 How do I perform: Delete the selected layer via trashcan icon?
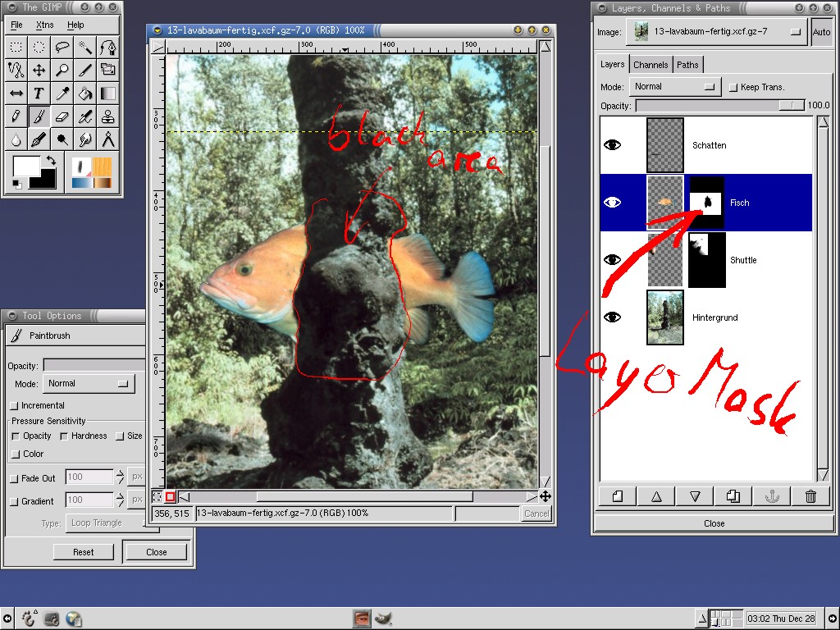pos(810,495)
